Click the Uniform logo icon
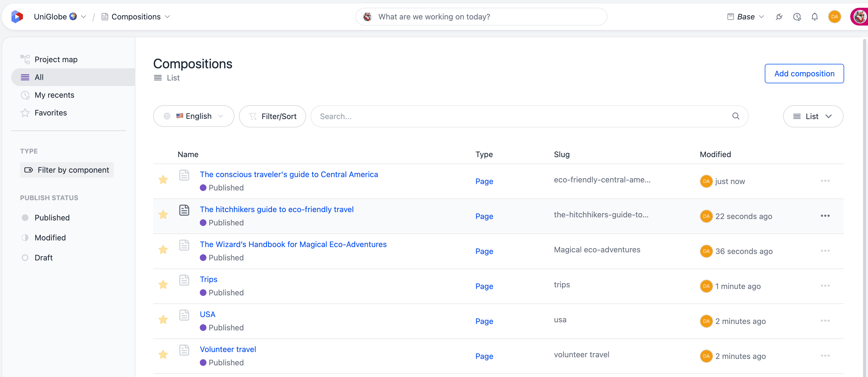This screenshot has width=868, height=377. pyautogui.click(x=17, y=17)
